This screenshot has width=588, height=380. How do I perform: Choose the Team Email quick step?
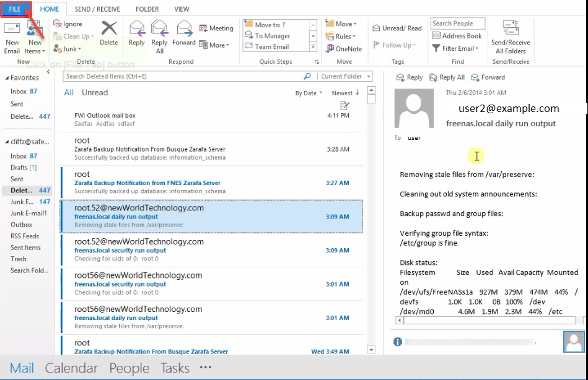pos(276,46)
